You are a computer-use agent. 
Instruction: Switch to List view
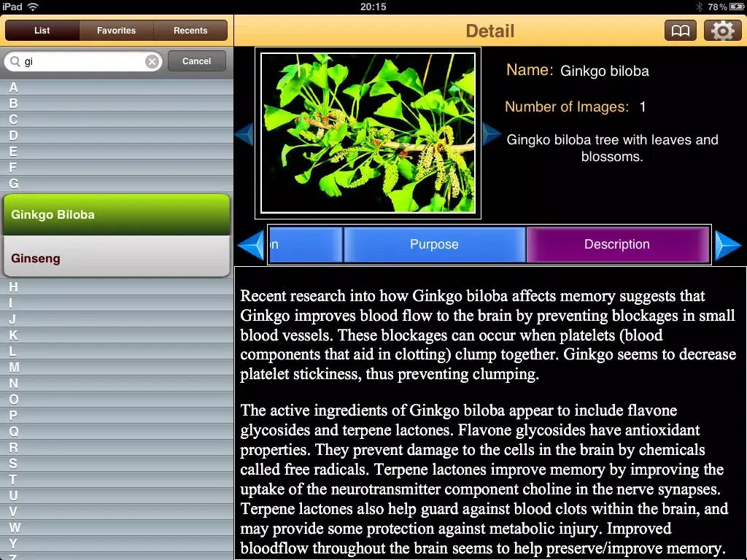coord(42,31)
